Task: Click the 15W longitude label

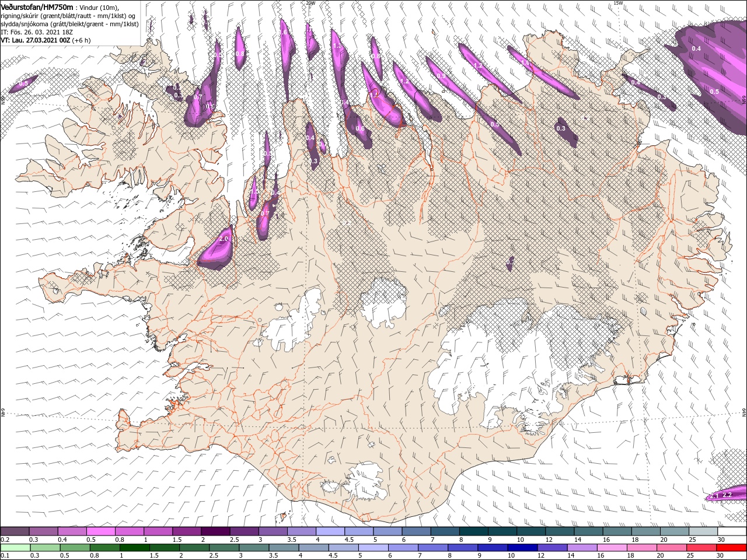Action: coord(619,3)
